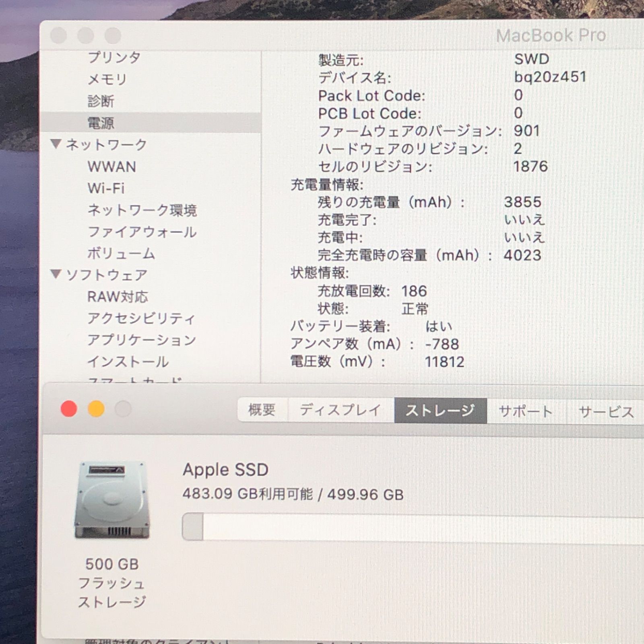644x644 pixels.
Task: Click 483.09 GB利用可能 / 499.96 GB text
Action: click(x=293, y=494)
